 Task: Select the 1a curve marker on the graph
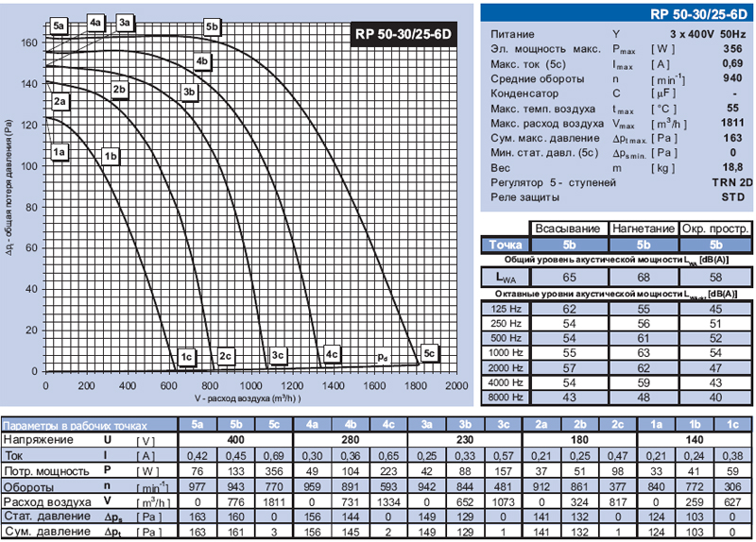60,151
